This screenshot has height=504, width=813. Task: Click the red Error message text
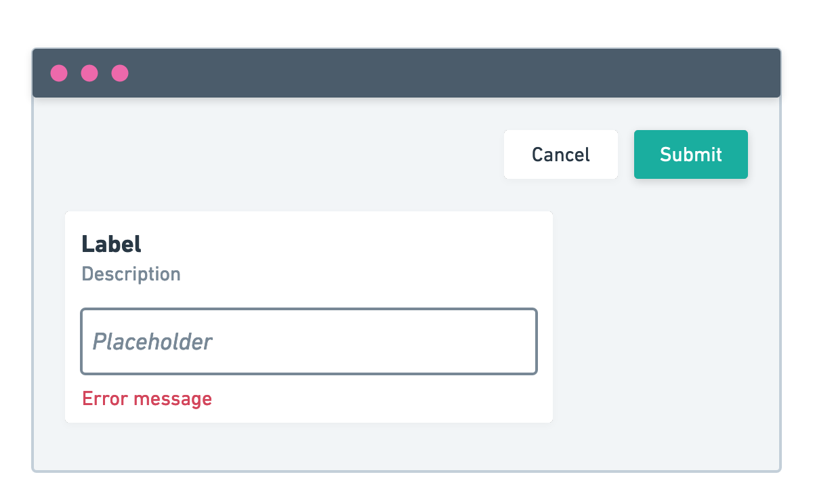pos(147,399)
